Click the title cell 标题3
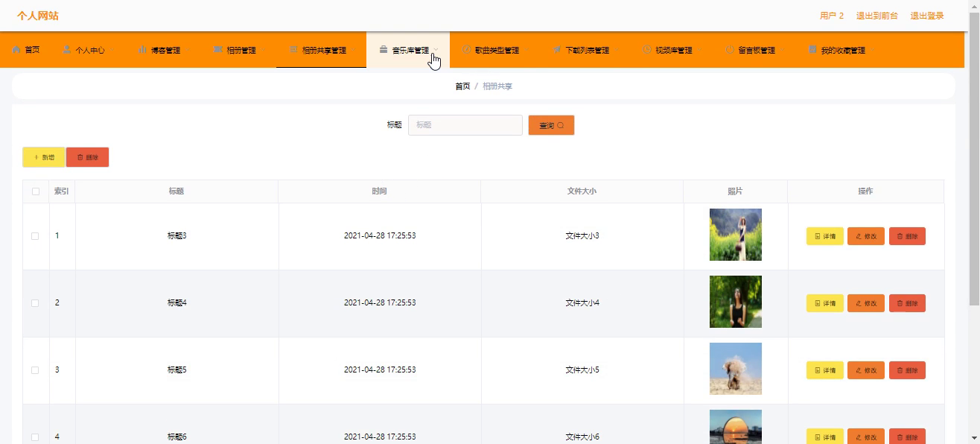 176,236
